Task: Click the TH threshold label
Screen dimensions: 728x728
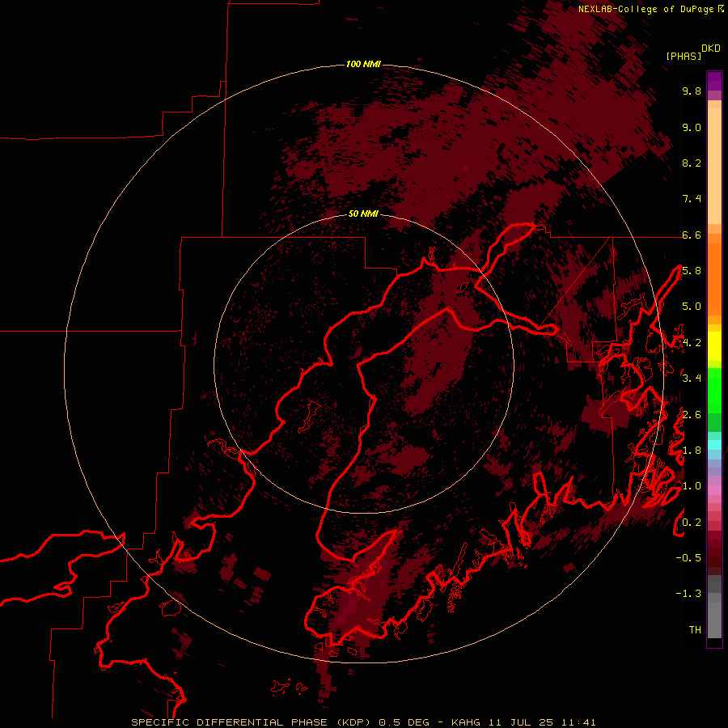Action: click(x=695, y=630)
